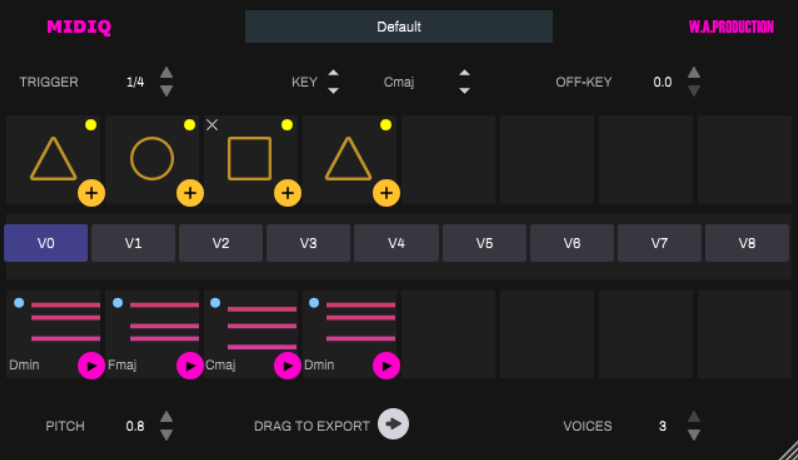798x460 pixels.
Task: Decrease the TRIGGER value with down arrow
Action: [166, 91]
